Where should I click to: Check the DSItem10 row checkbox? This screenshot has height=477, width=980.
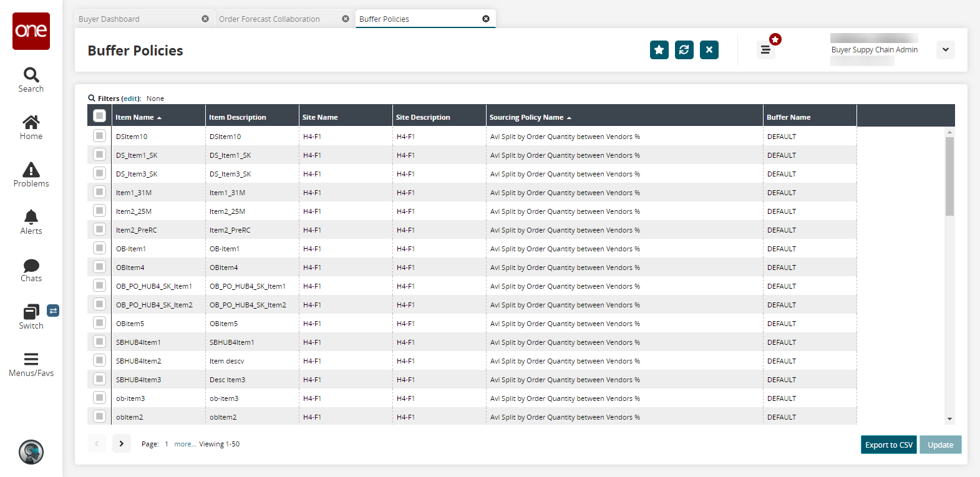[x=99, y=136]
